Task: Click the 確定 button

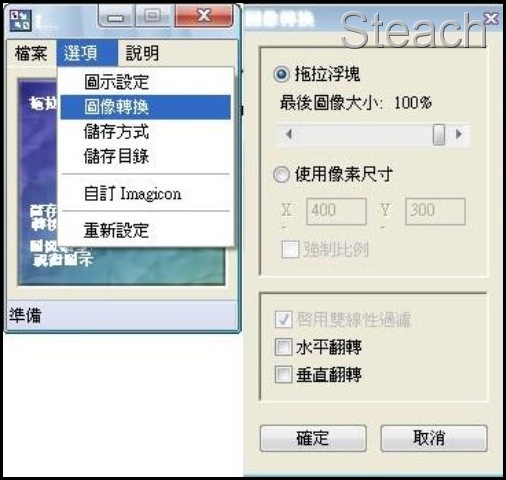Action: tap(313, 438)
